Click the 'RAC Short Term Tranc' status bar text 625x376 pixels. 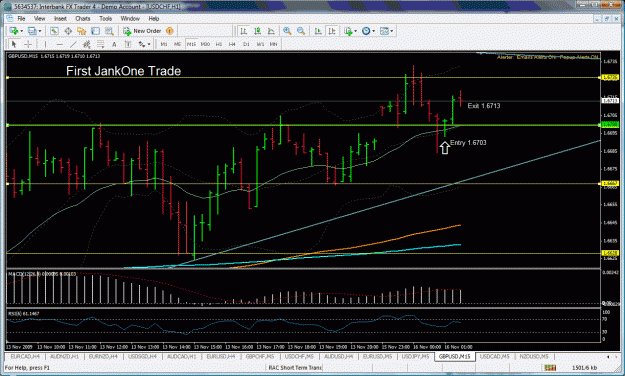click(295, 367)
